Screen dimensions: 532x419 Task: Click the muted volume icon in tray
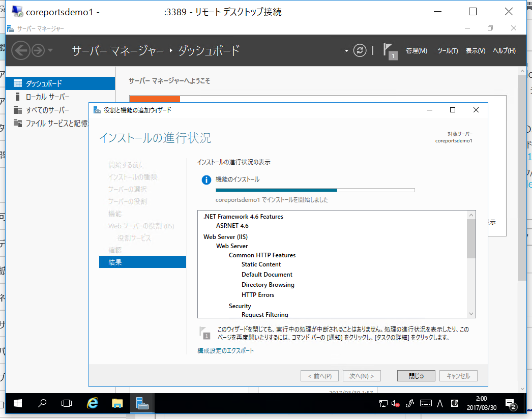click(395, 403)
